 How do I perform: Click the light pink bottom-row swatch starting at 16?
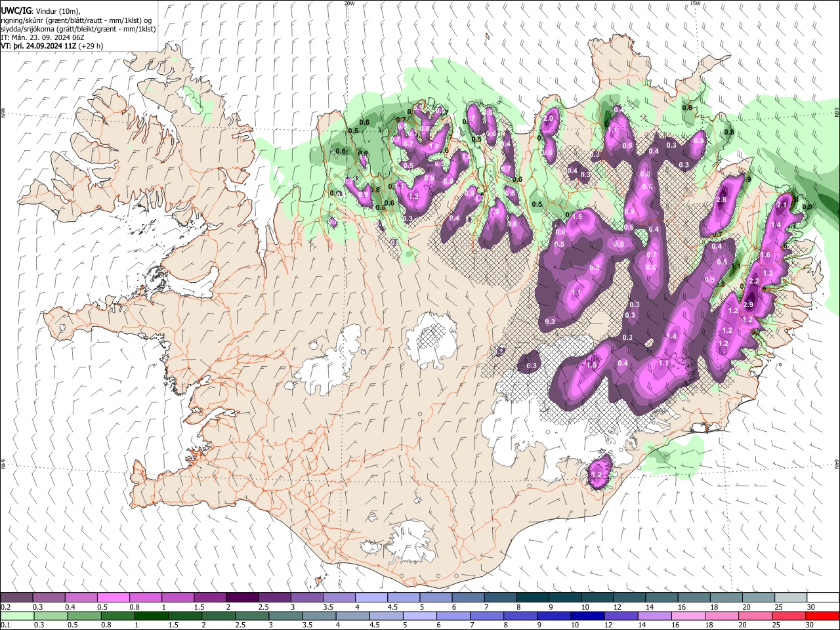[688, 616]
